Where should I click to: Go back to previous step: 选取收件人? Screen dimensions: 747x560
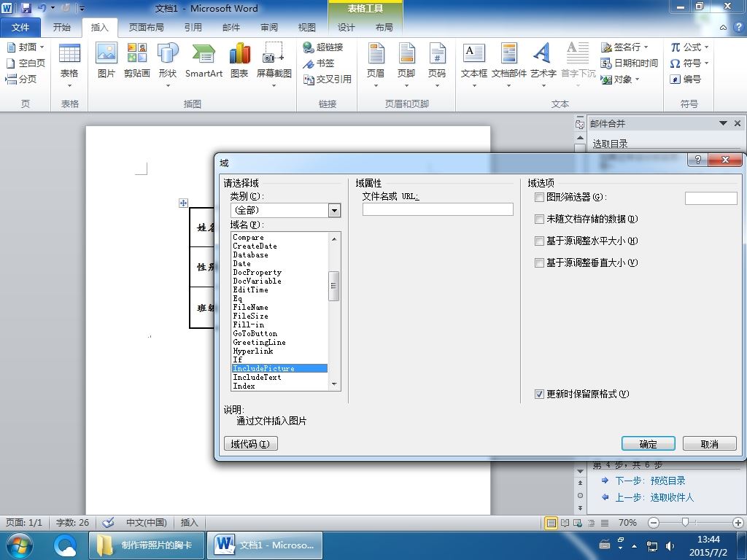pyautogui.click(x=654, y=497)
